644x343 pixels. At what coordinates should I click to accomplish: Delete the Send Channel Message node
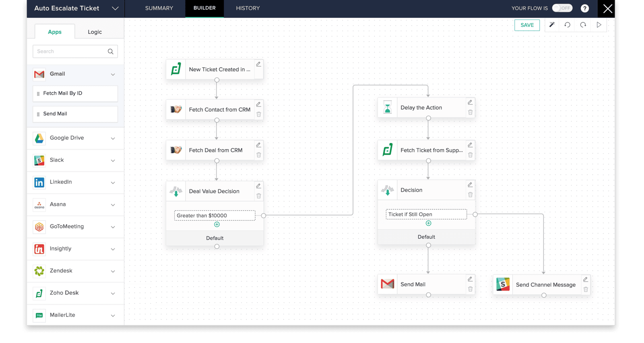(586, 290)
